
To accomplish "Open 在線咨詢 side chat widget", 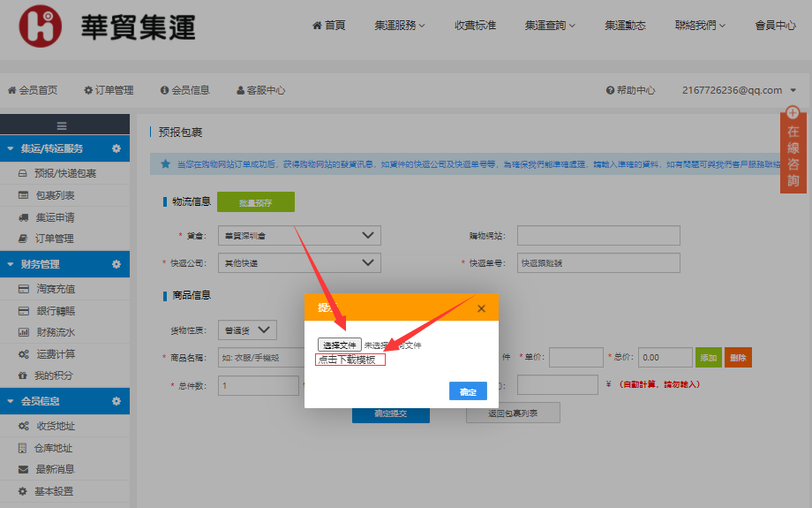I will tap(793, 150).
